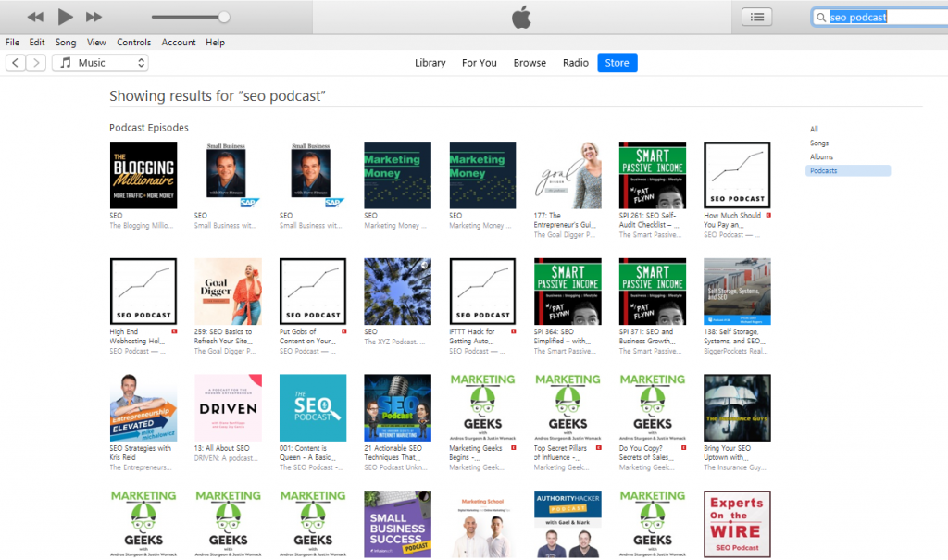The height and width of the screenshot is (560, 948).
Task: Open the Goal Digger 177 episode artwork
Action: pos(568,175)
